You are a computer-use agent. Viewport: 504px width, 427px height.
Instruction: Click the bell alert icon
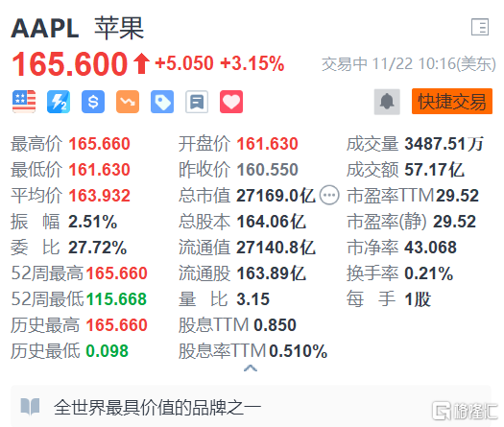(387, 102)
